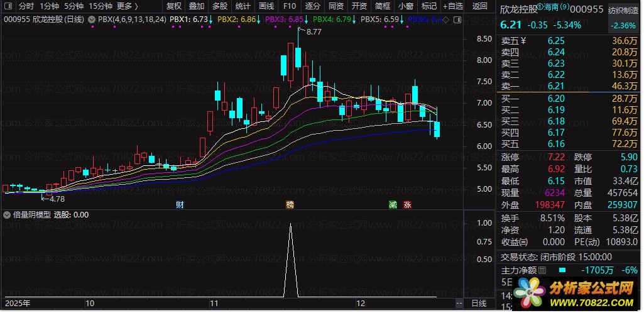Open F10 company info
Image resolution: width=644 pixels, height=313 pixels.
[289, 6]
